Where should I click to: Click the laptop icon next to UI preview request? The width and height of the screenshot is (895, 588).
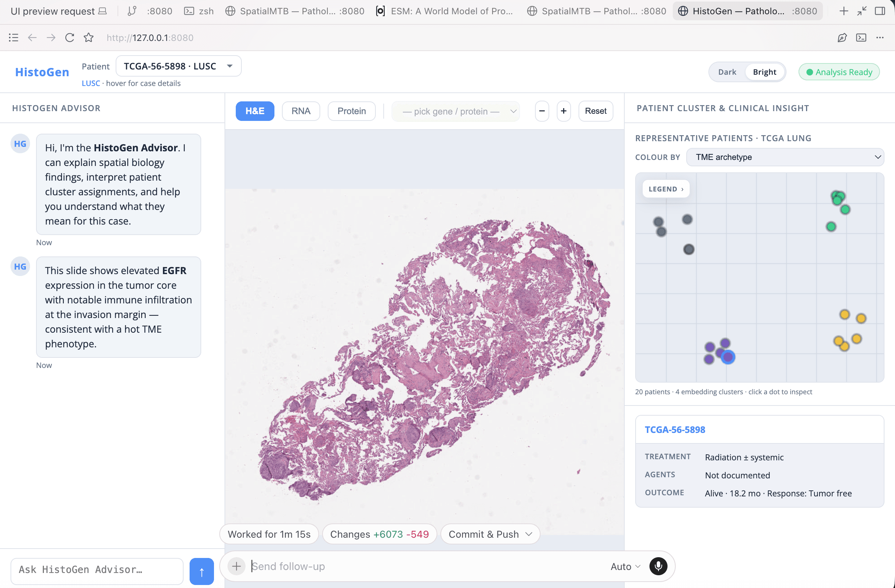(102, 11)
